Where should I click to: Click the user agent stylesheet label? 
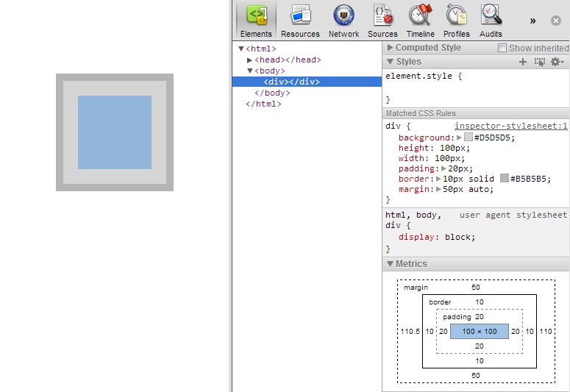pos(513,215)
